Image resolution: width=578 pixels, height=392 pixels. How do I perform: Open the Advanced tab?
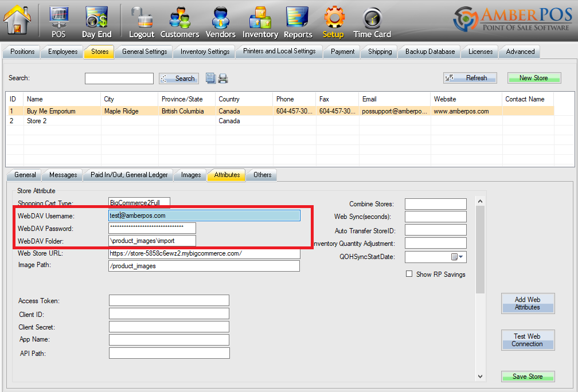pyautogui.click(x=520, y=52)
